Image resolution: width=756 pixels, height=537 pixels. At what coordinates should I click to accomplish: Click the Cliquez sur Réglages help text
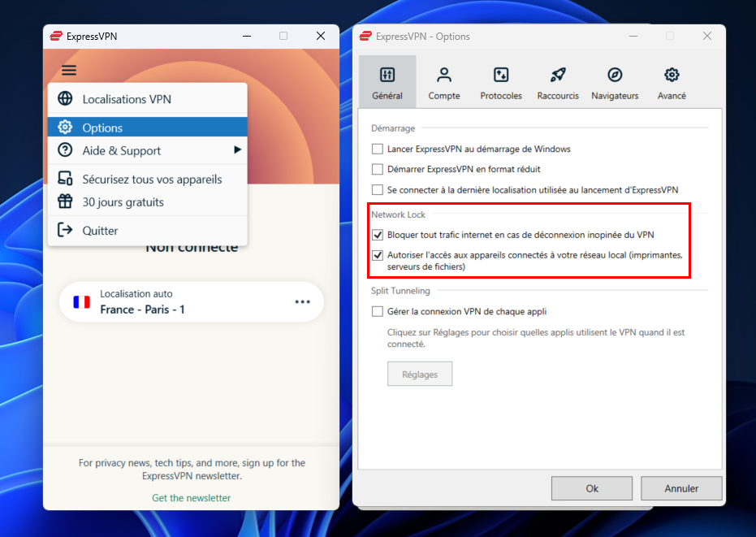pyautogui.click(x=536, y=338)
